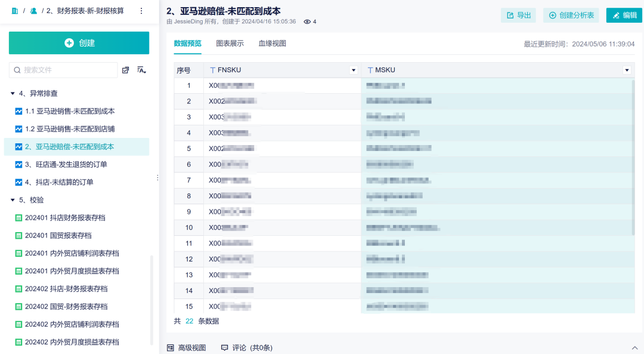Image resolution: width=644 pixels, height=354 pixels.
Task: Collapse the 5、校验 folder
Action: click(x=13, y=200)
